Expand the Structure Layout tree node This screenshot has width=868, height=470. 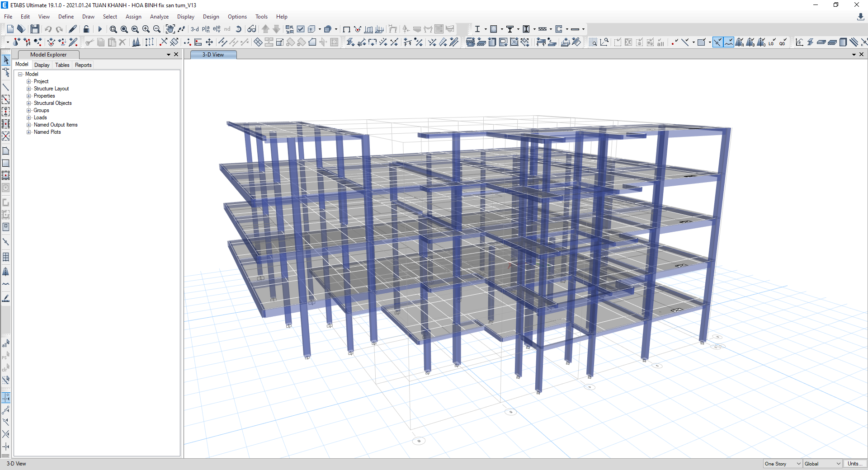pos(29,89)
